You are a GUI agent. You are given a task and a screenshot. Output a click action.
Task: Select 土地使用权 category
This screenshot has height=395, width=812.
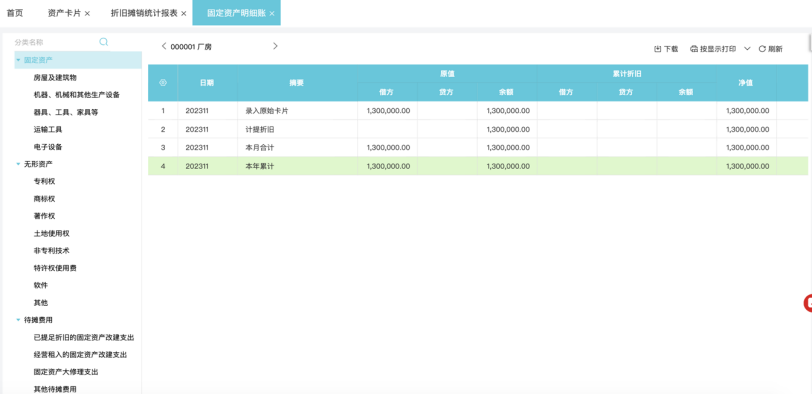51,233
